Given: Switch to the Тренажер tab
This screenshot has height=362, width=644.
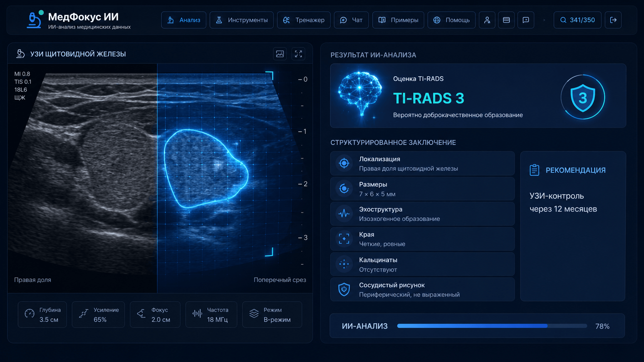Looking at the screenshot, I should click(x=304, y=20).
